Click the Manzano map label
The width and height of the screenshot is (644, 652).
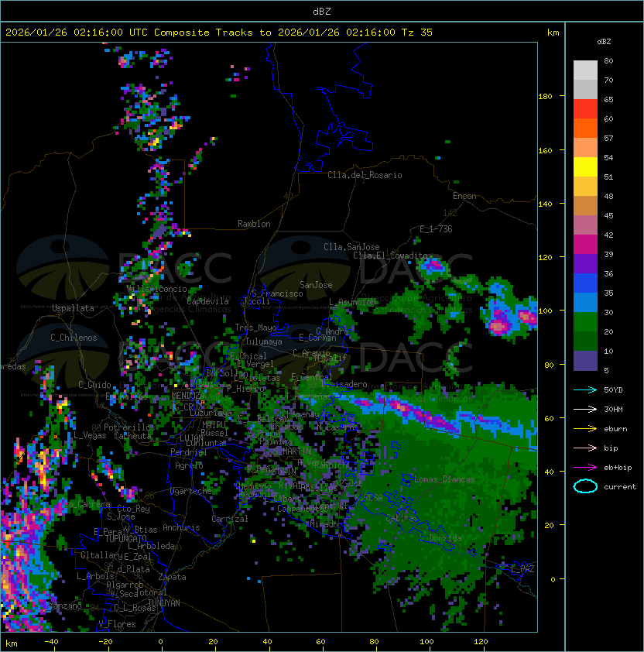pyautogui.click(x=65, y=606)
